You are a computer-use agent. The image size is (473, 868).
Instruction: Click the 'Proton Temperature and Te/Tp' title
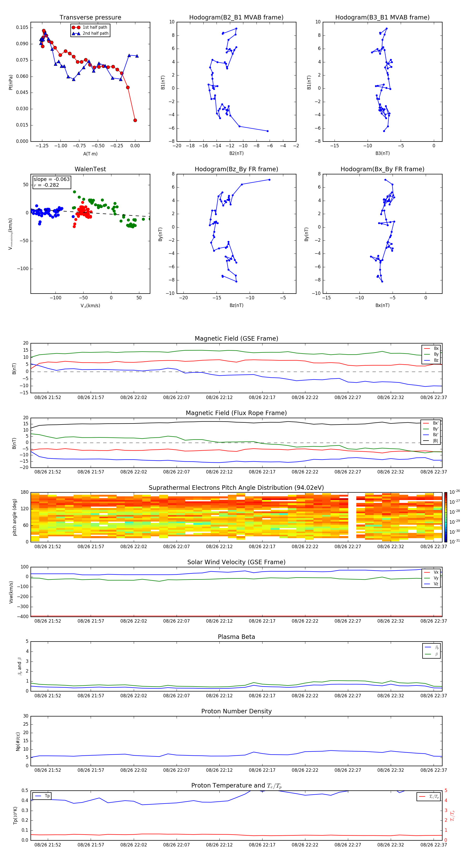coord(236,785)
